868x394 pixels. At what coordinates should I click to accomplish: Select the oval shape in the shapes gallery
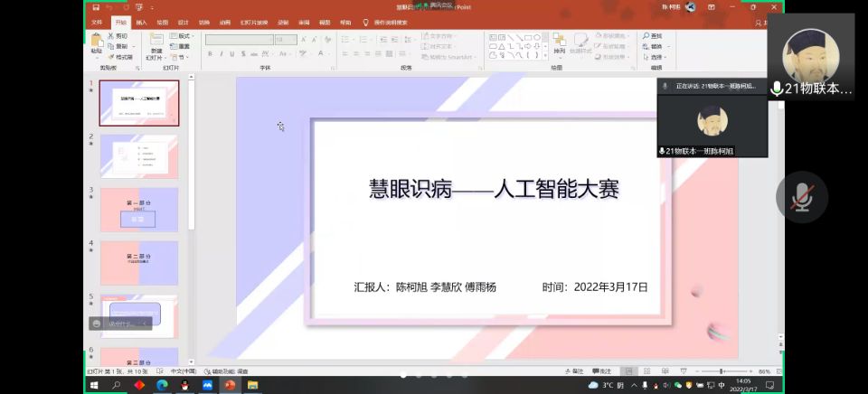(537, 37)
